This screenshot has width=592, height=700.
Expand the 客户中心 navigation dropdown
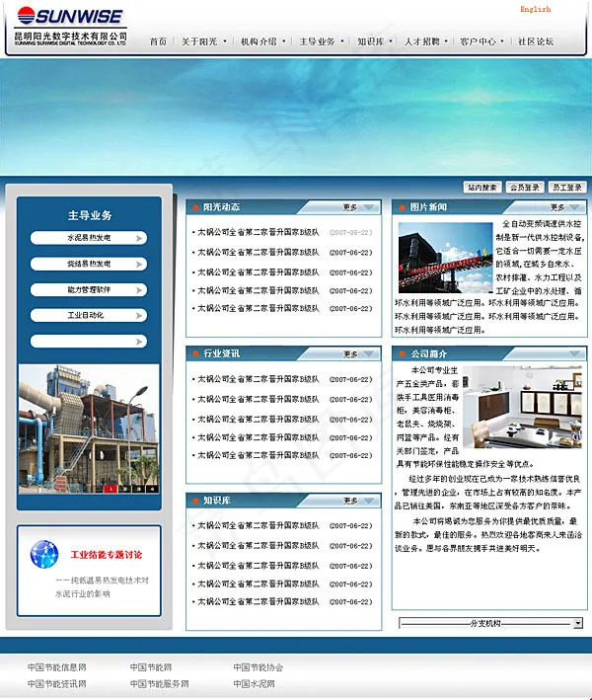(481, 41)
